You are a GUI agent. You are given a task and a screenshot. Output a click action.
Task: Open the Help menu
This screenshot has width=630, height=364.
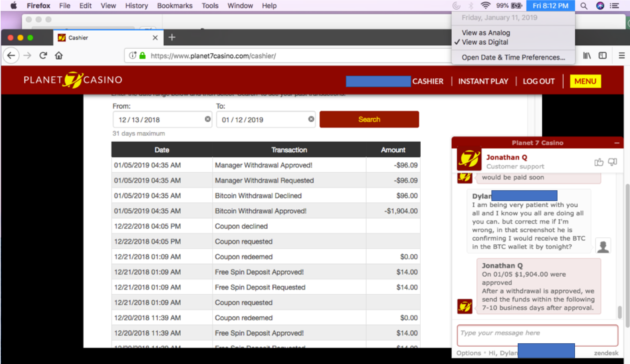269,6
